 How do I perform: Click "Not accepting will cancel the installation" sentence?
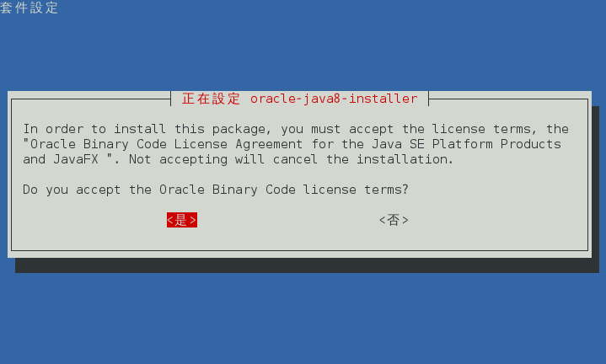pyautogui.click(x=291, y=159)
